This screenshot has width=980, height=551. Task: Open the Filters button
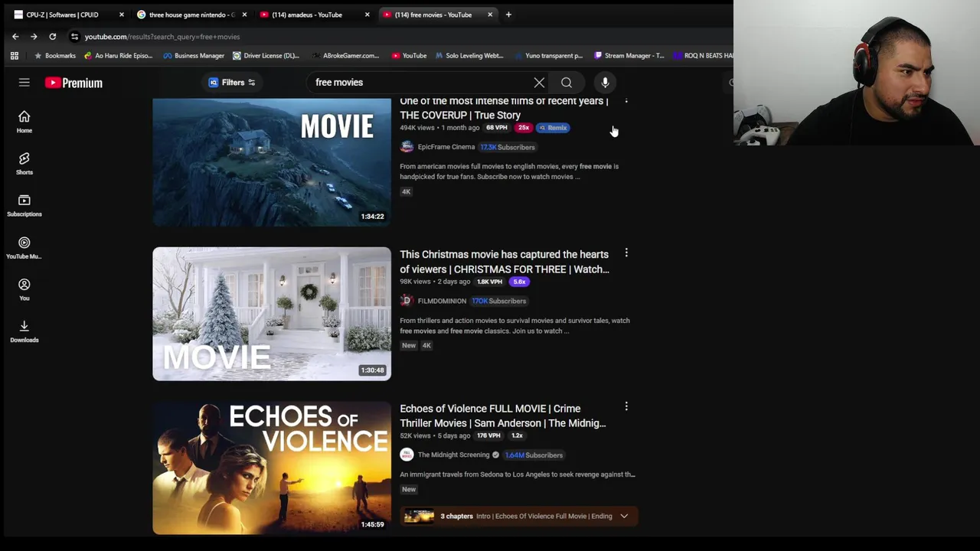[x=232, y=83]
